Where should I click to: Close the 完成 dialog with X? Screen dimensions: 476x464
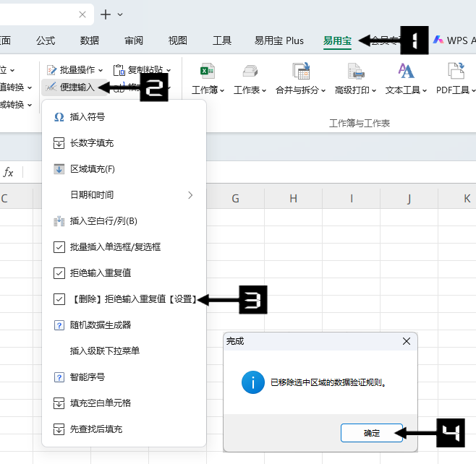pos(407,341)
